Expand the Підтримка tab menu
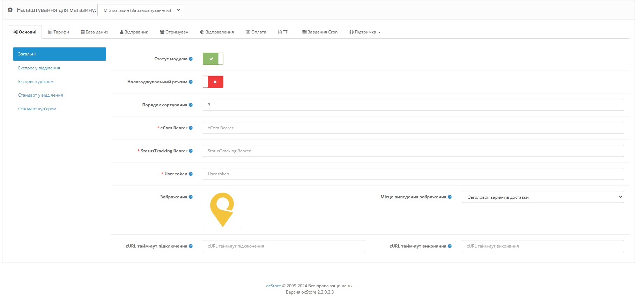 pyautogui.click(x=365, y=32)
